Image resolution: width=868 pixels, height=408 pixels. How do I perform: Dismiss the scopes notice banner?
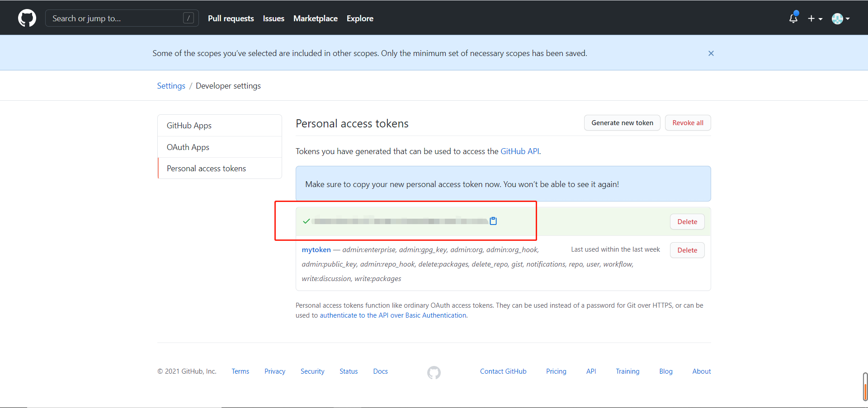coord(711,53)
